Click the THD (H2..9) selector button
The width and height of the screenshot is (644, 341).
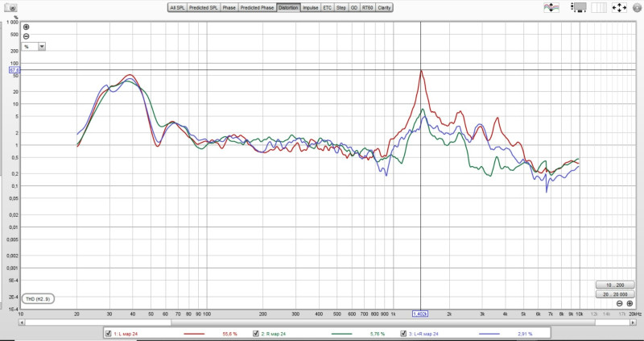click(38, 299)
